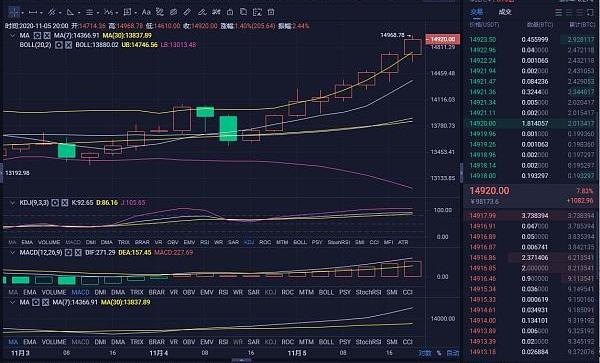Viewport: 600px width, 363px height.
Task: Click the lock drawings icon
Action: click(230, 12)
